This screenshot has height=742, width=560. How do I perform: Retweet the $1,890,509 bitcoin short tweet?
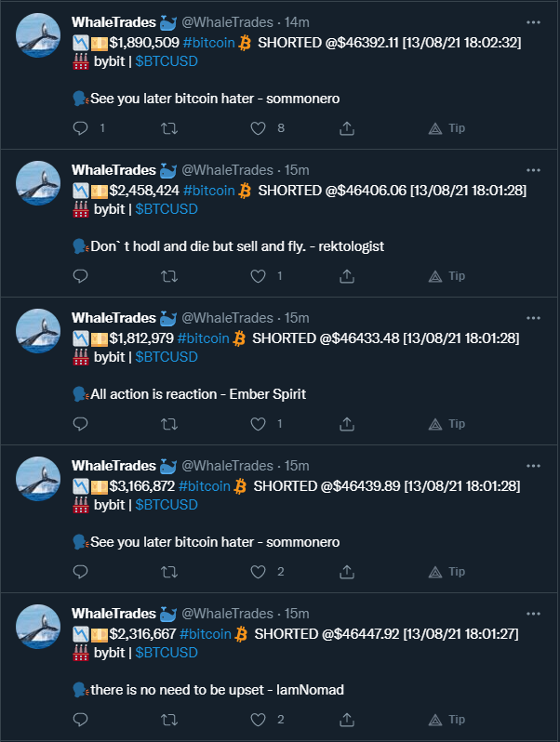pos(169,128)
